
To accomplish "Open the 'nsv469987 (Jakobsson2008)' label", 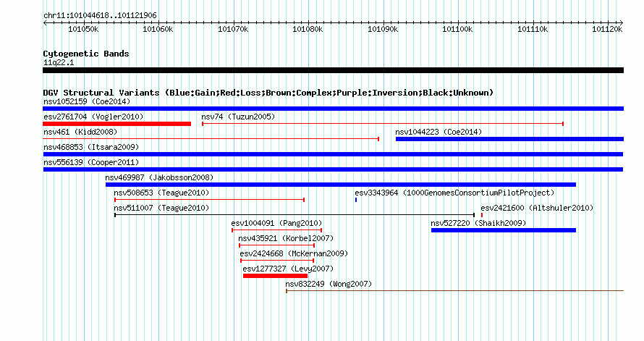I will coord(159,177).
